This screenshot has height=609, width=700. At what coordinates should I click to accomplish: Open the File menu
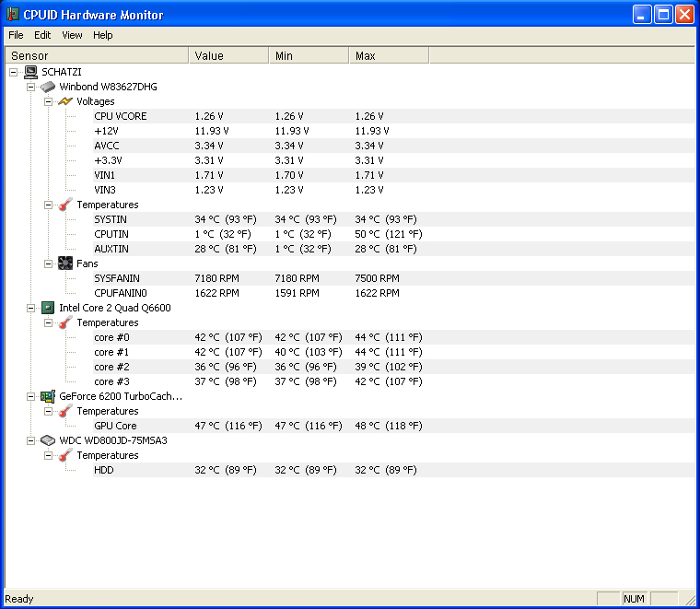16,35
